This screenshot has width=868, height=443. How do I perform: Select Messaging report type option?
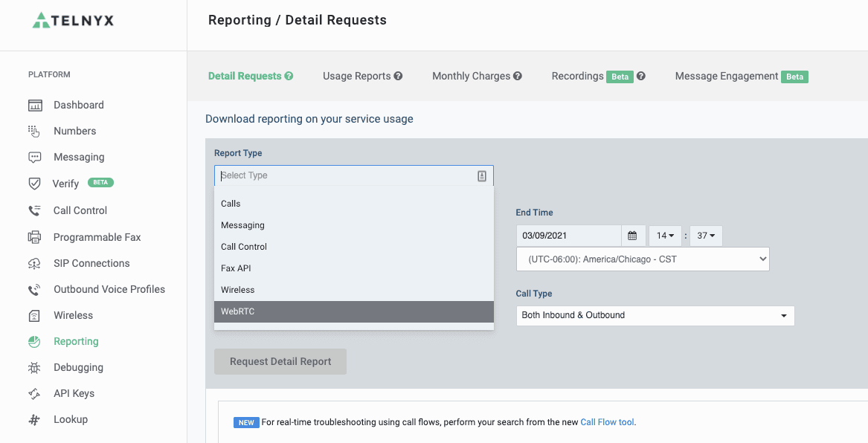(354, 225)
